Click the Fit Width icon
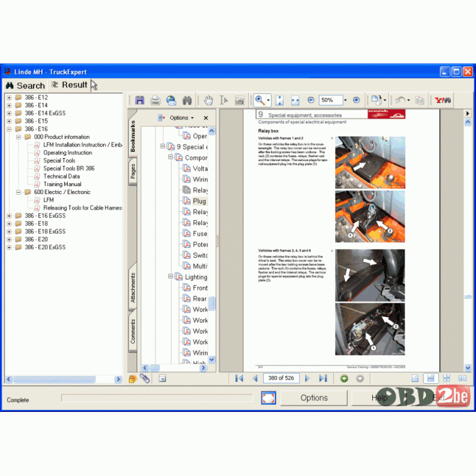Image resolution: width=476 pixels, height=476 pixels. pos(295,100)
